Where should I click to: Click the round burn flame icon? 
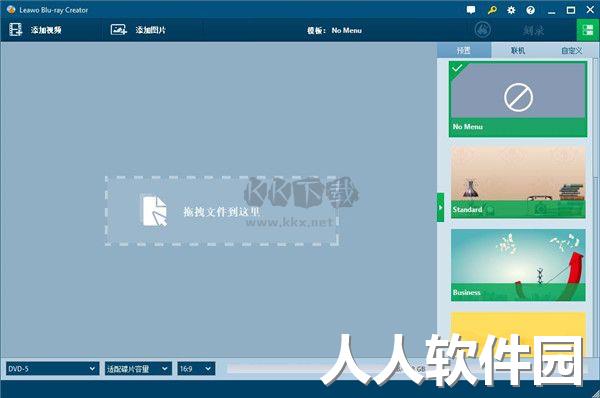[x=483, y=30]
